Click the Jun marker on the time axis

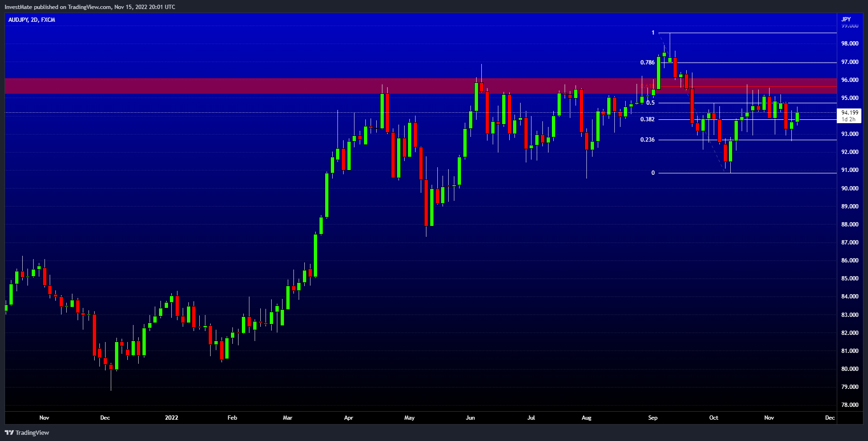(x=470, y=418)
